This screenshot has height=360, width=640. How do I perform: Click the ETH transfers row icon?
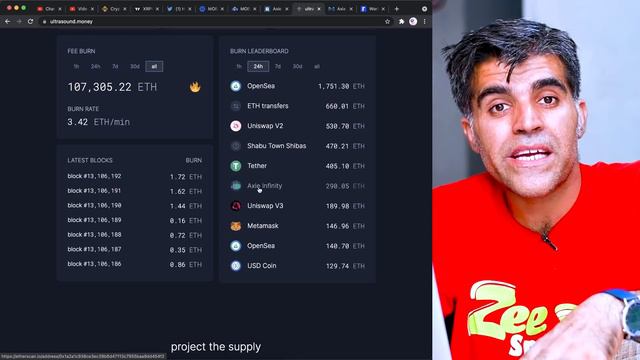click(x=236, y=106)
